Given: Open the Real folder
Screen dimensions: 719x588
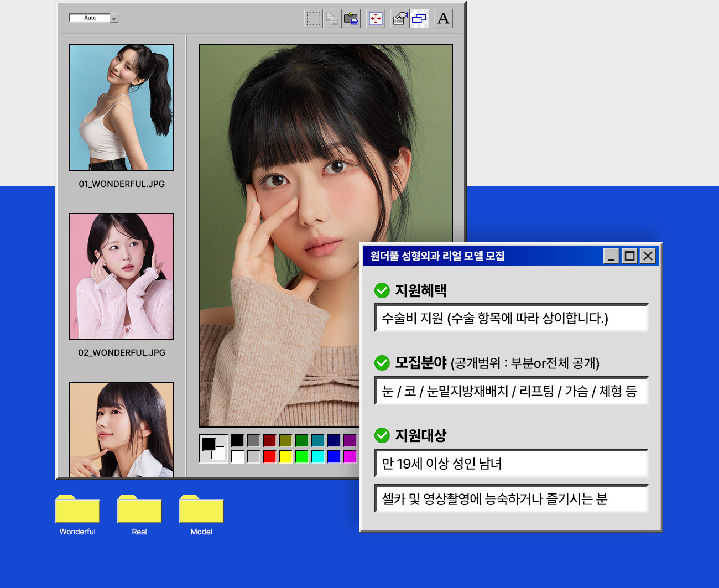Looking at the screenshot, I should 139,509.
